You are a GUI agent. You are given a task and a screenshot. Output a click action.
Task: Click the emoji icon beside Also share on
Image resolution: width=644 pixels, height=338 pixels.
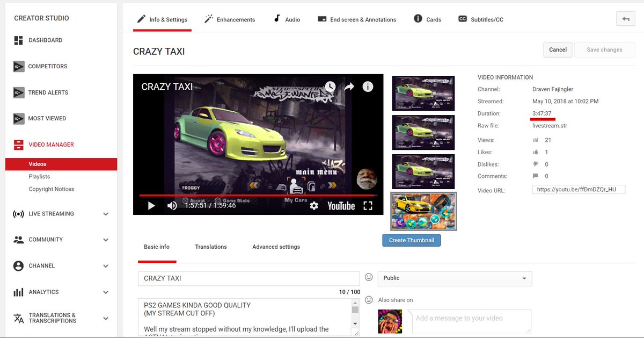tap(369, 300)
